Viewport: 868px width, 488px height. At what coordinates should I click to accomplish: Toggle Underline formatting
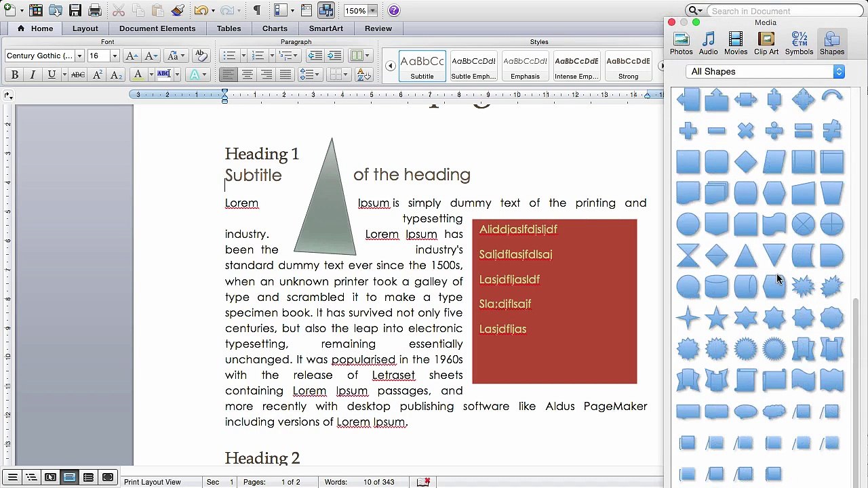[x=52, y=75]
